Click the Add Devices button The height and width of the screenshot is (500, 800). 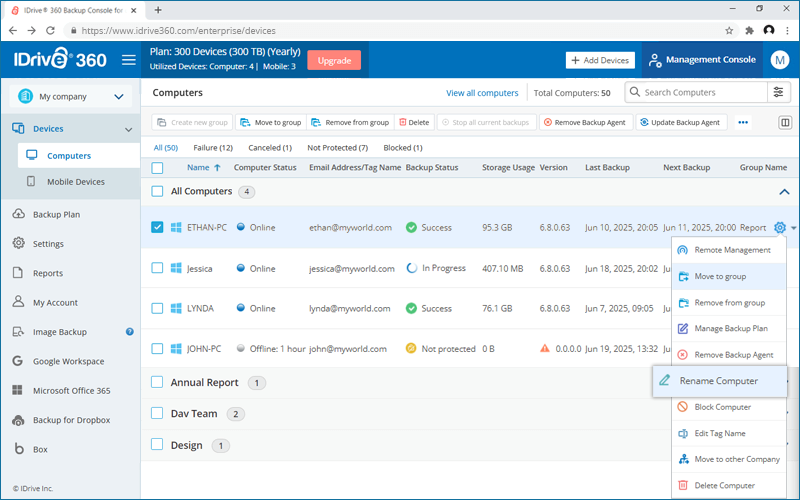(600, 60)
